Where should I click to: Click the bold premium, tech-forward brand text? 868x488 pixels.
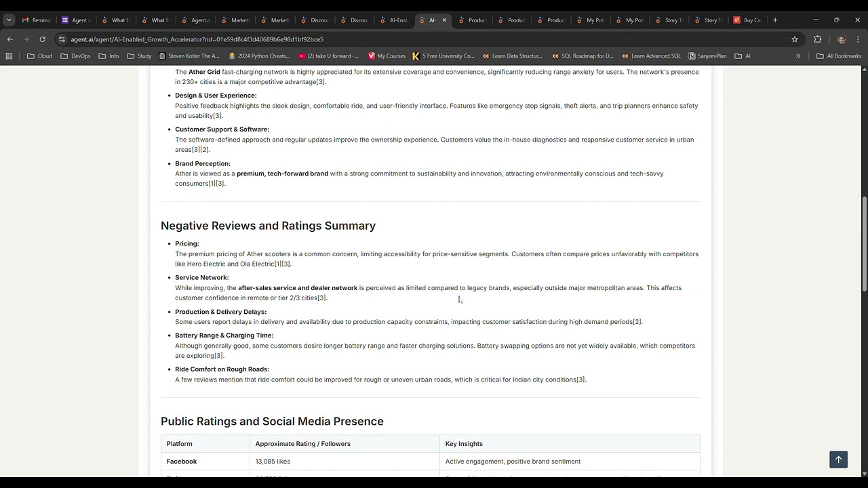pyautogui.click(x=282, y=174)
